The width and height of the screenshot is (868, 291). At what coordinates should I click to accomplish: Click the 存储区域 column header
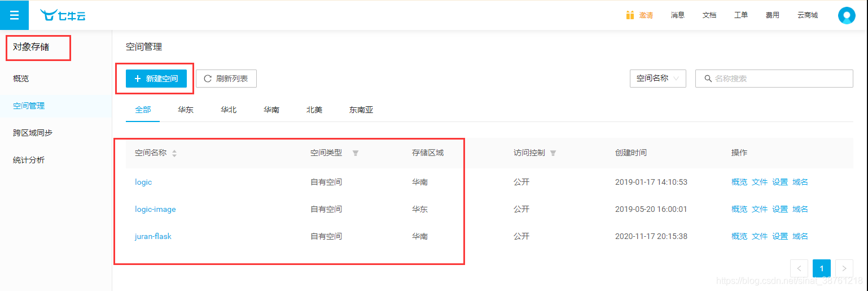(x=428, y=153)
